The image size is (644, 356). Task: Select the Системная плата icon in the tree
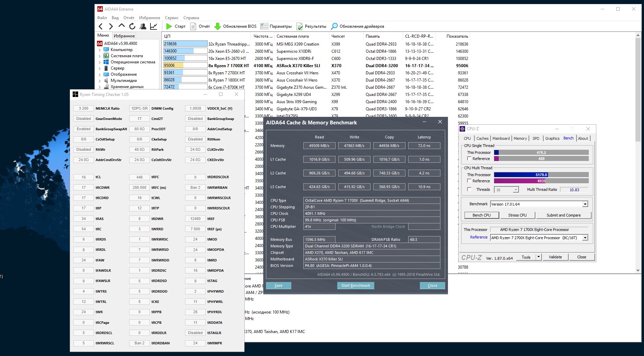tap(106, 56)
